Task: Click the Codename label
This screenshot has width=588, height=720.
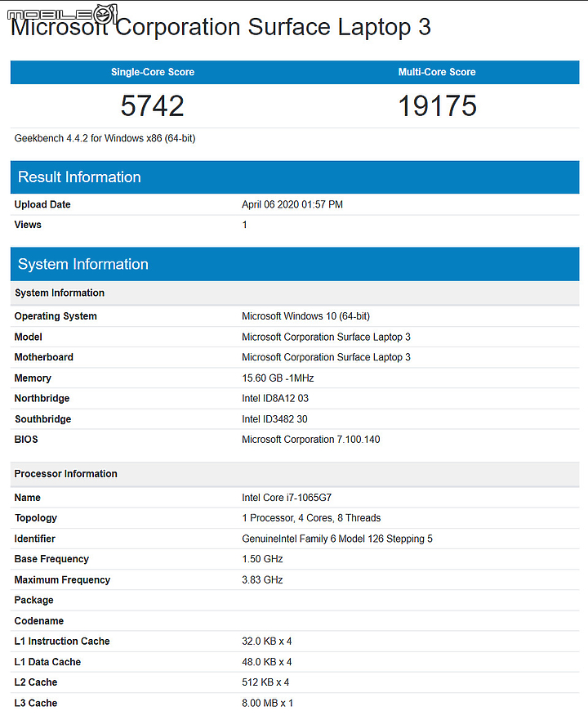Action: 38,621
